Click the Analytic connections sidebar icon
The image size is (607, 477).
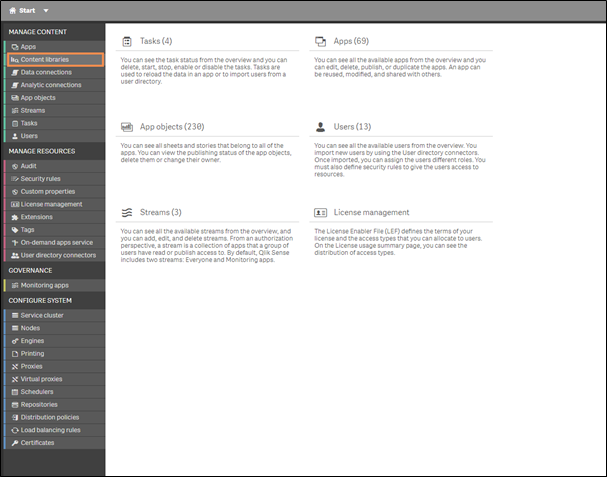coord(15,85)
